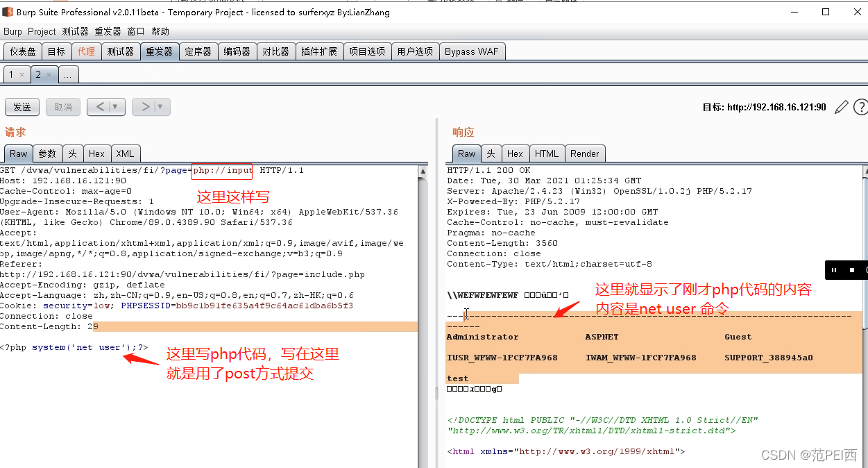Click the pause icon on recording overlay

pyautogui.click(x=833, y=270)
